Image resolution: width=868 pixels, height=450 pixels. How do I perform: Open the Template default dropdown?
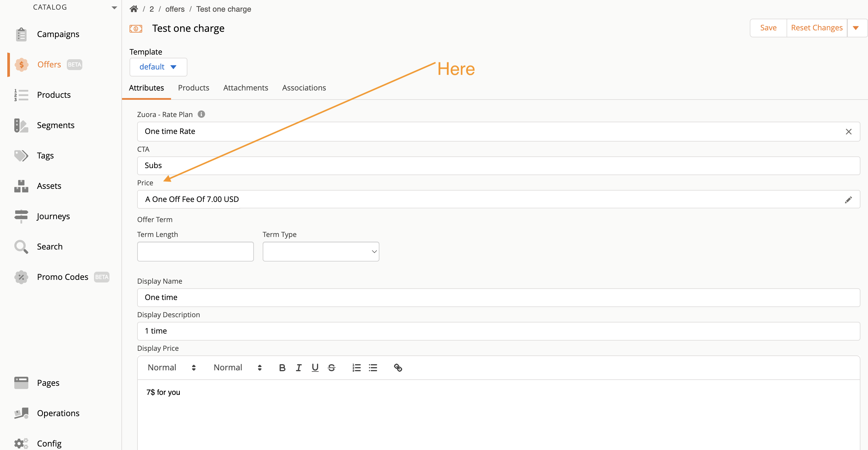[158, 67]
